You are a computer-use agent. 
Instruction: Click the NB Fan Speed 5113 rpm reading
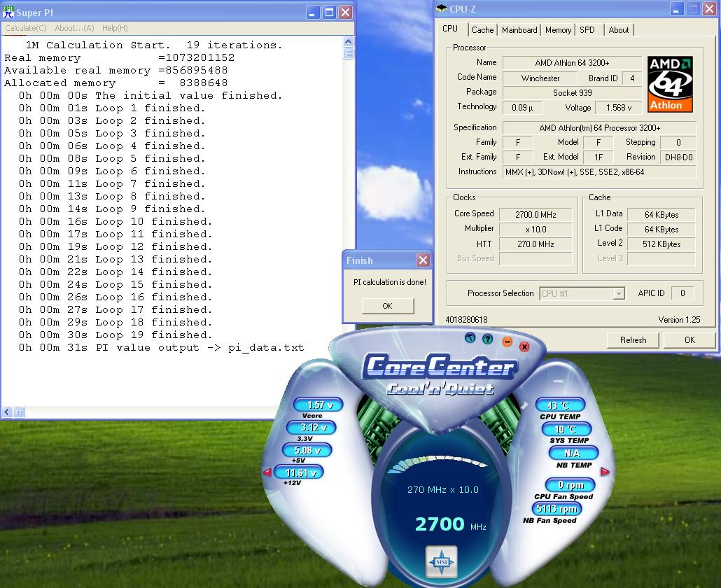[556, 508]
